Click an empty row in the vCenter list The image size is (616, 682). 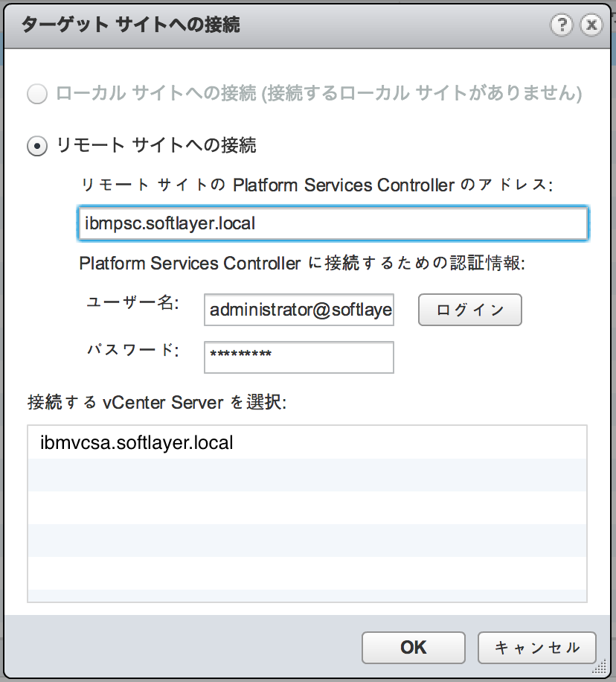click(307, 506)
